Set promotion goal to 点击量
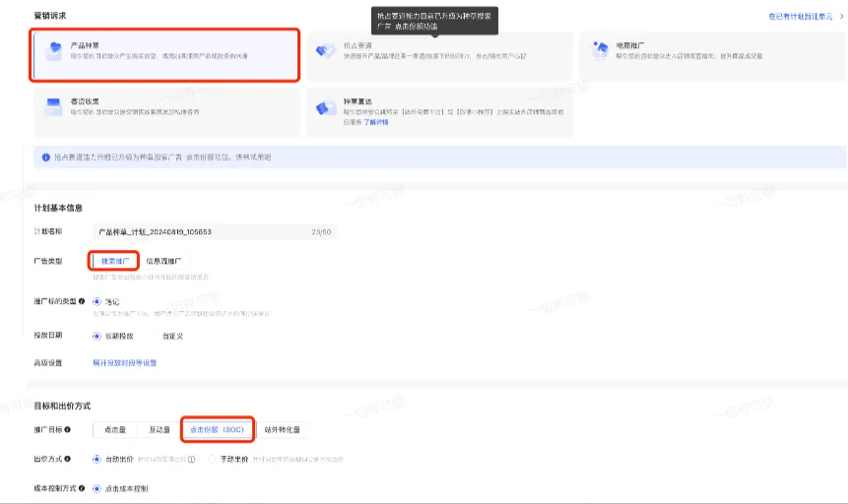Screen dimensions: 848x504 pos(114,429)
